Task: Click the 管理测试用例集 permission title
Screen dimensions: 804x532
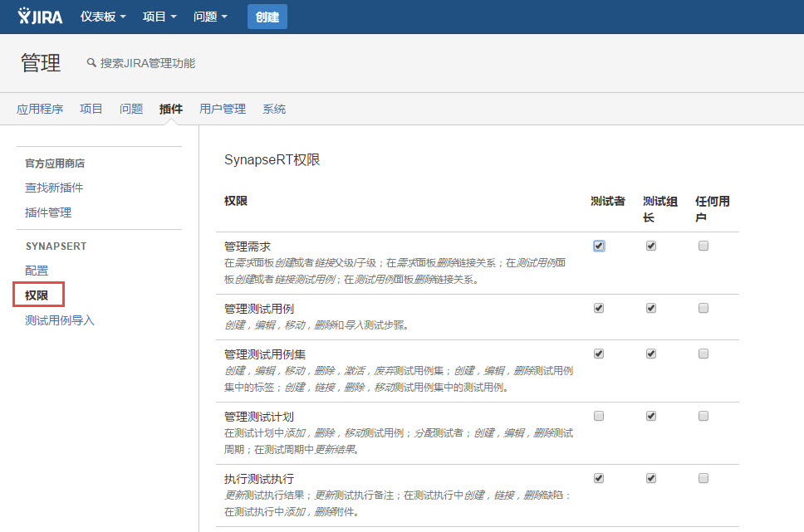Action: 265,354
